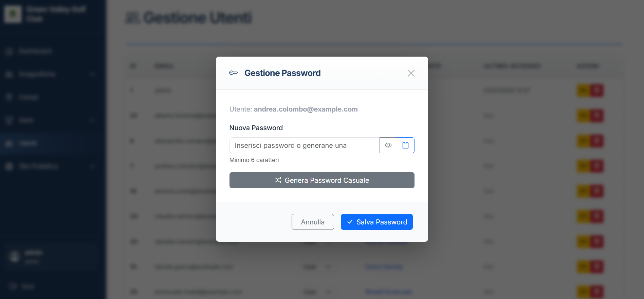Click the yellow action button in first row
Image resolution: width=644 pixels, height=299 pixels.
coord(584,91)
